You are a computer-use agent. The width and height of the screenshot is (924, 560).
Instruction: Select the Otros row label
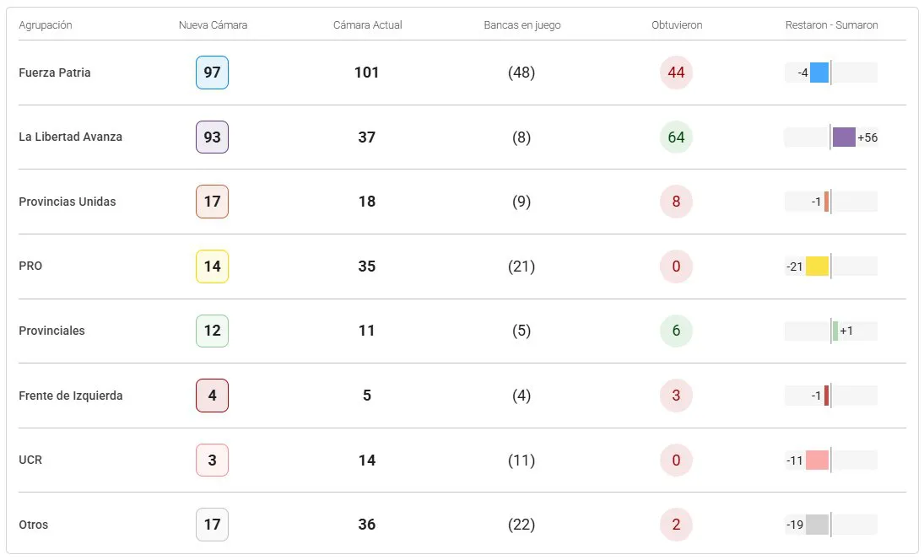click(34, 525)
